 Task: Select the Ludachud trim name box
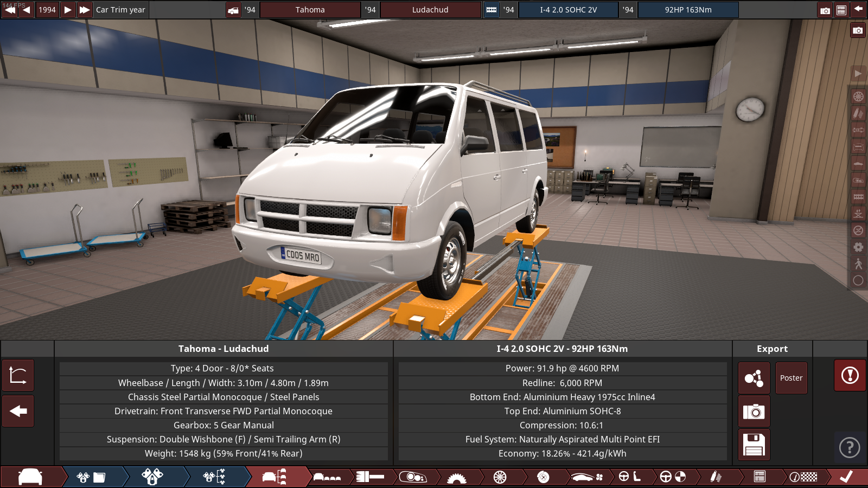[430, 10]
